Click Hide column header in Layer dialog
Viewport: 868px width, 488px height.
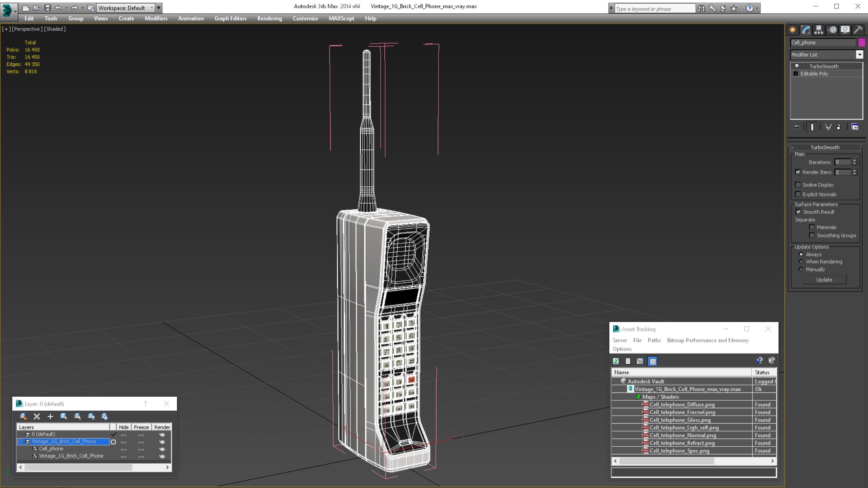click(124, 427)
